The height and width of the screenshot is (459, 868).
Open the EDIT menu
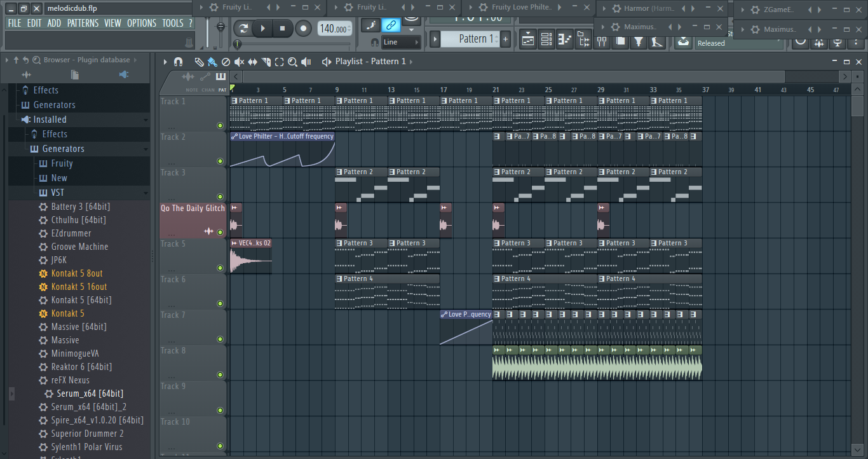pyautogui.click(x=34, y=23)
